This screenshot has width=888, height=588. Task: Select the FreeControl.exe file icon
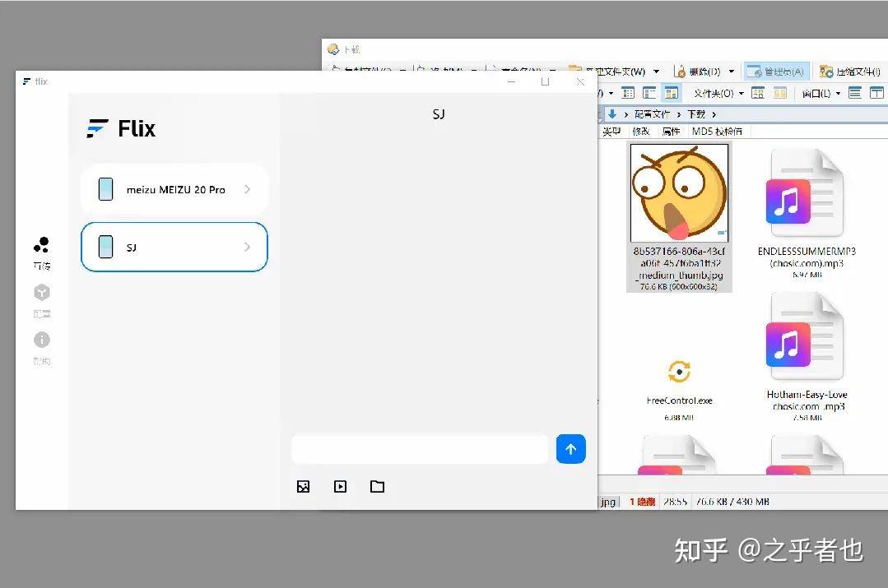coord(679,372)
